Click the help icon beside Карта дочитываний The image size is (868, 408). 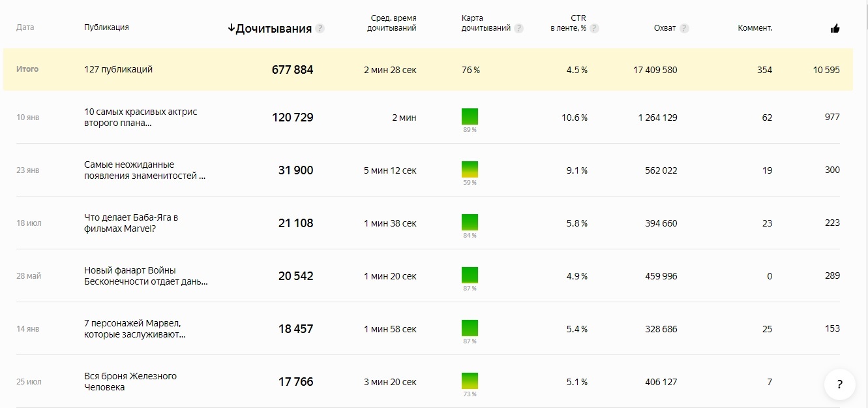tap(518, 28)
